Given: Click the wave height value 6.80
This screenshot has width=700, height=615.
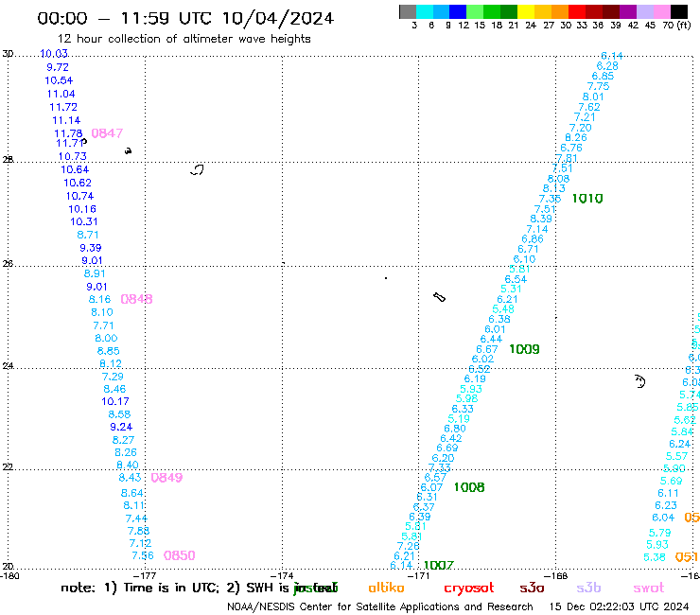Looking at the screenshot, I should (x=455, y=429).
